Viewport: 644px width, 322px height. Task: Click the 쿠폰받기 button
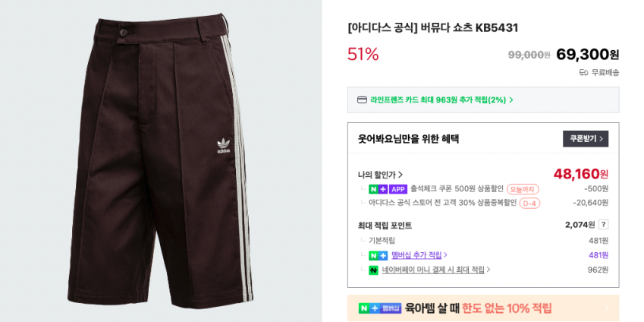(x=586, y=139)
